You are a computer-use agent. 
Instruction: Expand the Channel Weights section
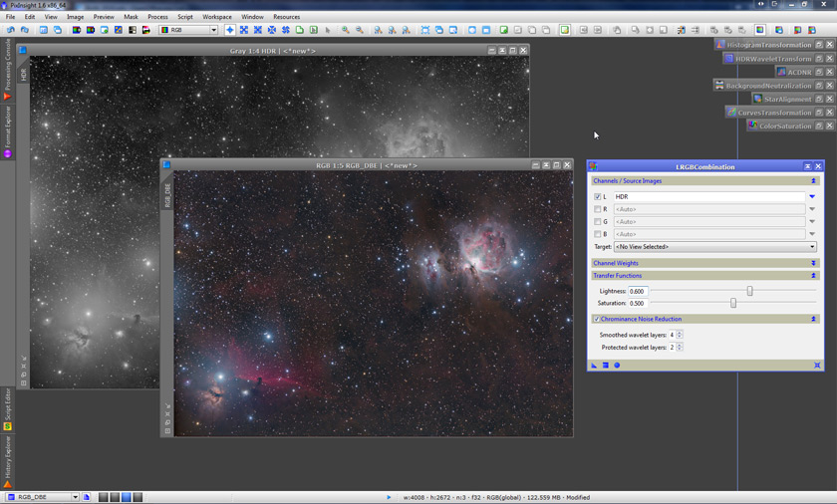pyautogui.click(x=813, y=263)
